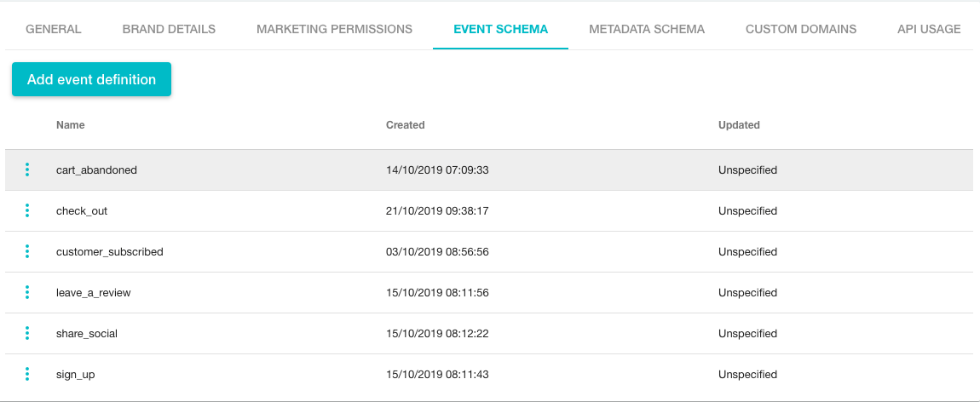Open the check_out three-dot menu
Viewport: 980px width, 402px height.
tap(27, 210)
